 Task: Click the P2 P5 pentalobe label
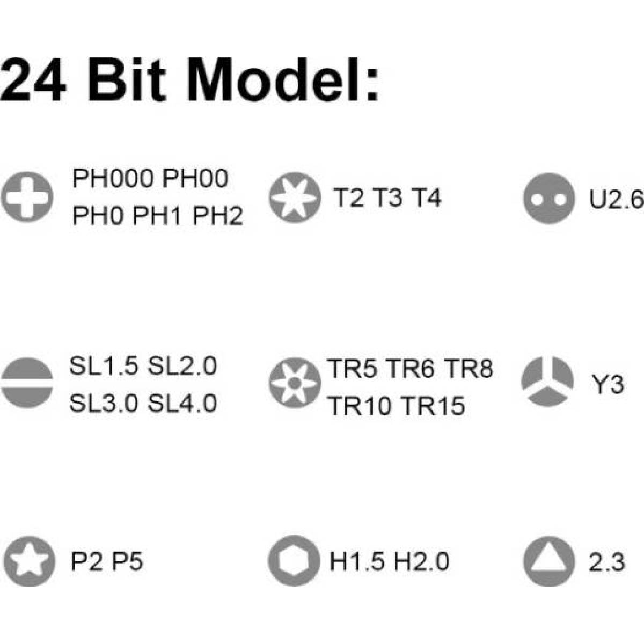point(107,562)
